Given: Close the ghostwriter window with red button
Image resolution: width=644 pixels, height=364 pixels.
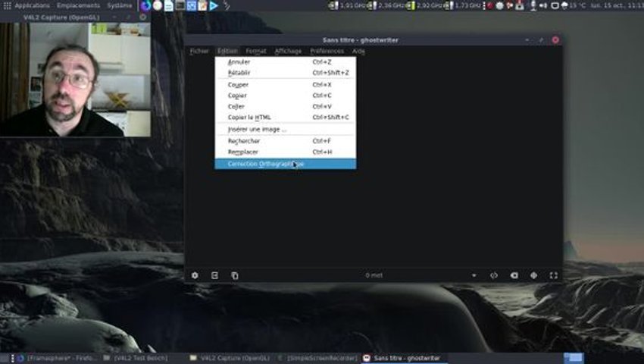Looking at the screenshot, I should point(555,40).
